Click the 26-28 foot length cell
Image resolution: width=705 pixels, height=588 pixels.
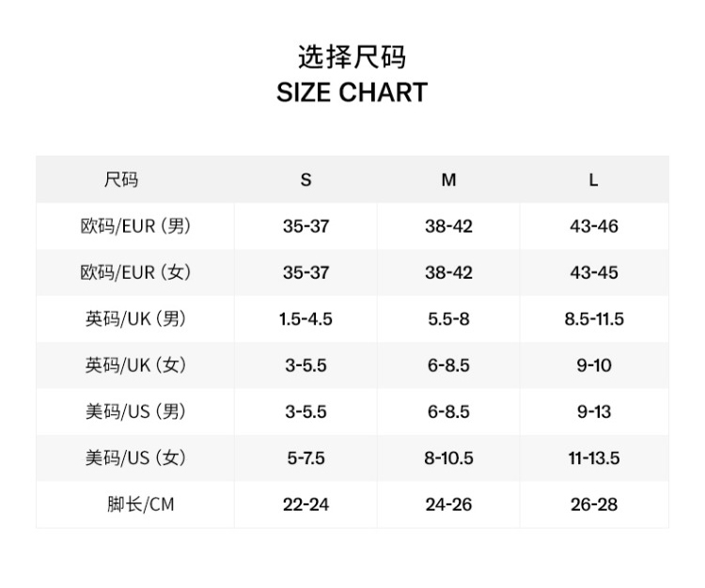click(593, 504)
